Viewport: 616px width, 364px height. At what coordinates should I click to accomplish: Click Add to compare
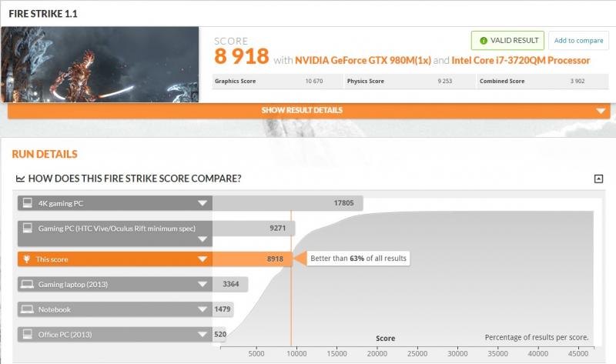579,41
